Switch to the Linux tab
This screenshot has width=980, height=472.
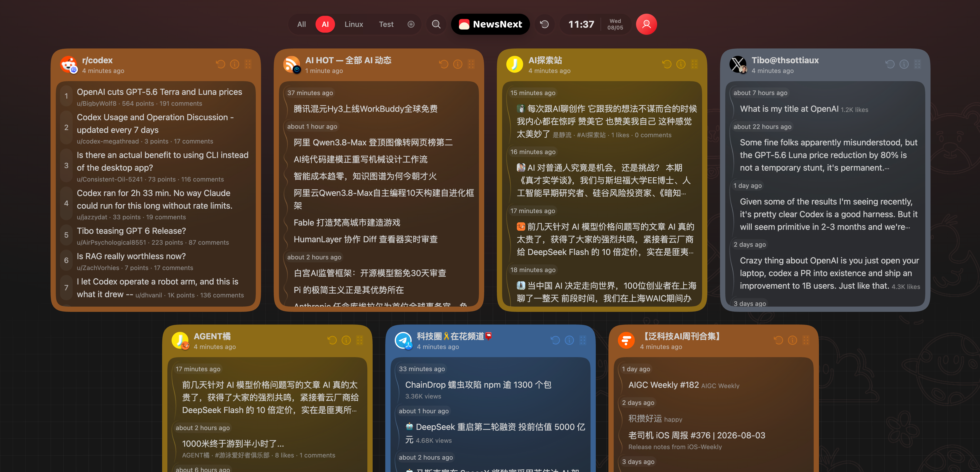tap(354, 24)
